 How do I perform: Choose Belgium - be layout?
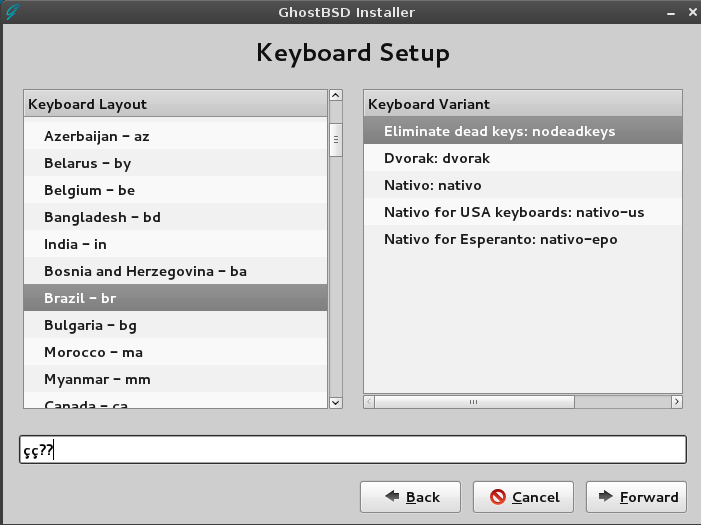[176, 190]
